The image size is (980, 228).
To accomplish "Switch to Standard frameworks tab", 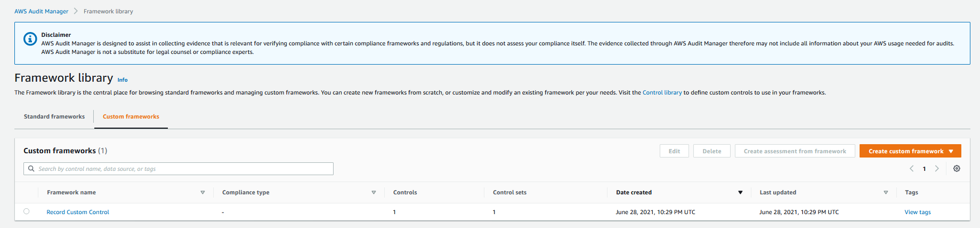I will 54,116.
